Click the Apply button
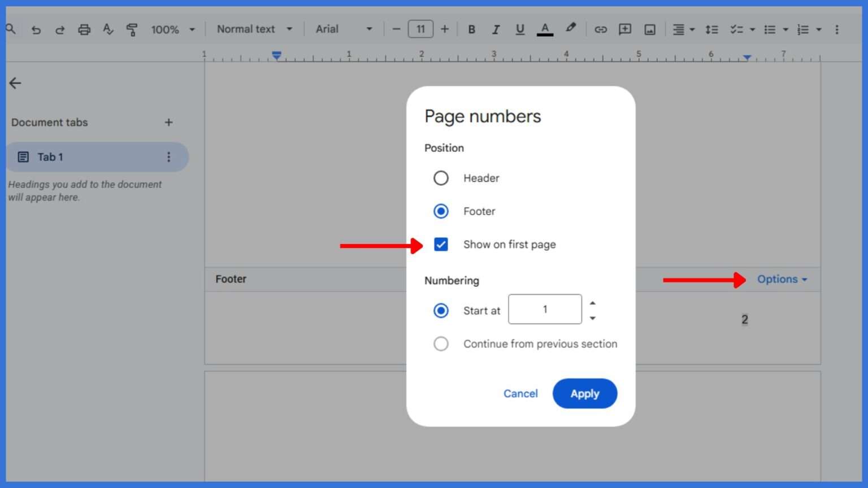Viewport: 868px width, 488px height. coord(585,394)
